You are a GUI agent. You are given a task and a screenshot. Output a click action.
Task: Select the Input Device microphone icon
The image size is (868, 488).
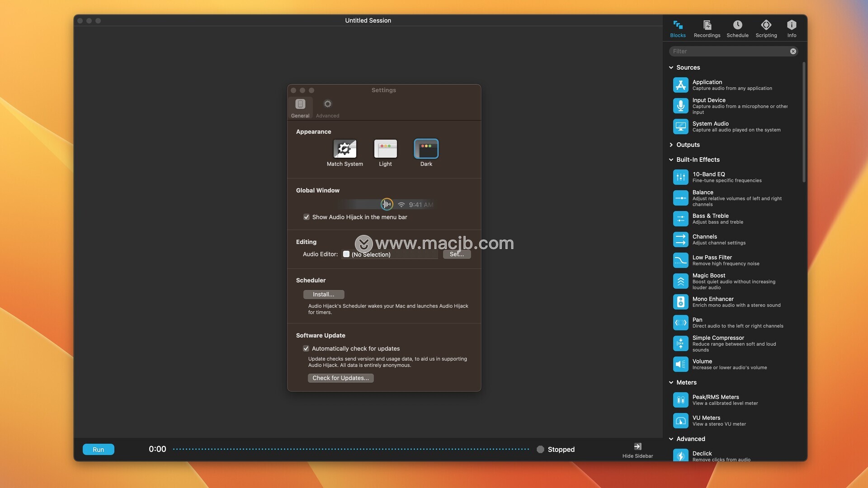680,106
